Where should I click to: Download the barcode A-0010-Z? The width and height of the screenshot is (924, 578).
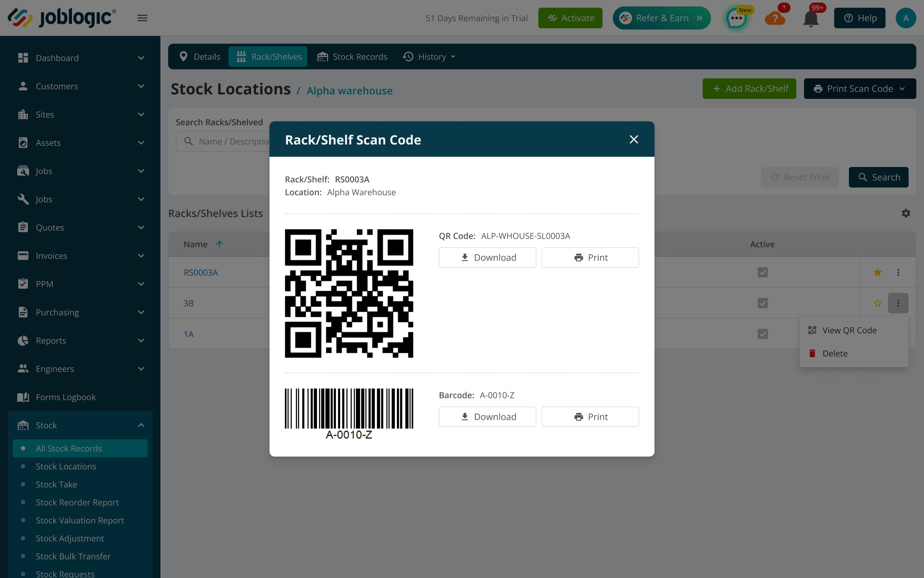[x=487, y=417]
